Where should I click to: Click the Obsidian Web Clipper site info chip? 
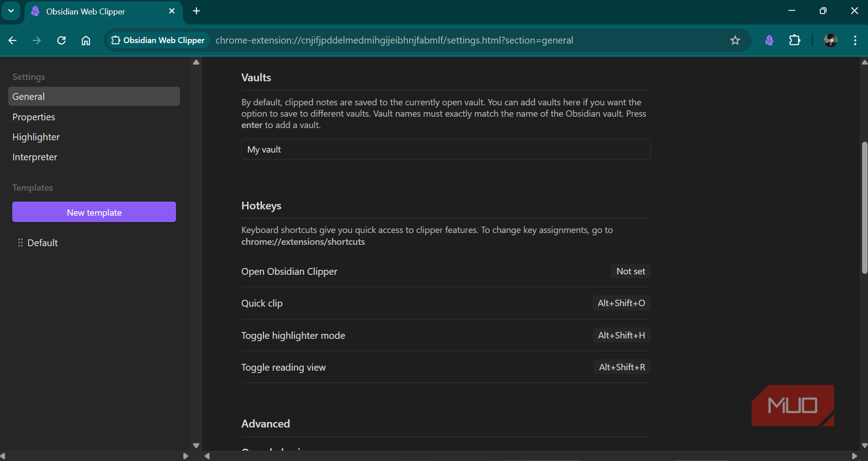tap(158, 40)
